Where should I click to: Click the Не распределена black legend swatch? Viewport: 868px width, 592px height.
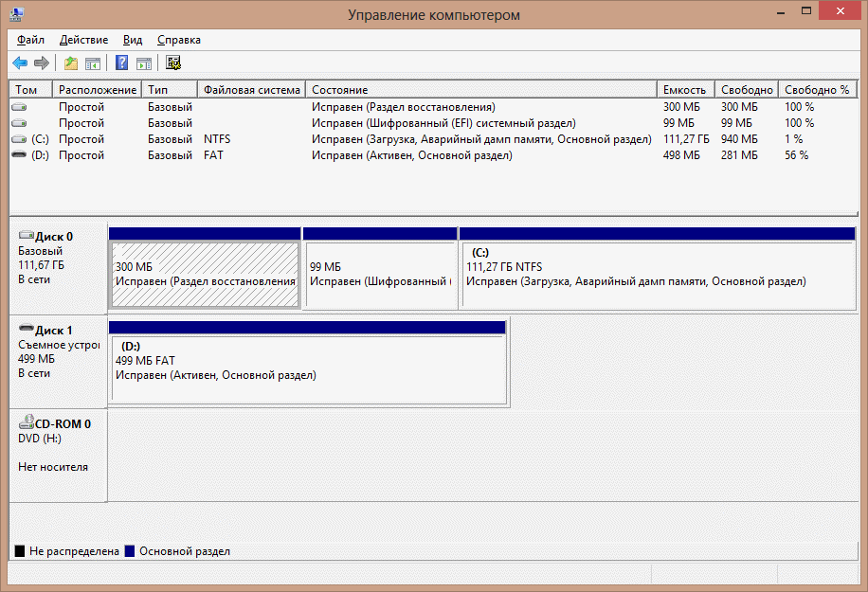click(19, 551)
